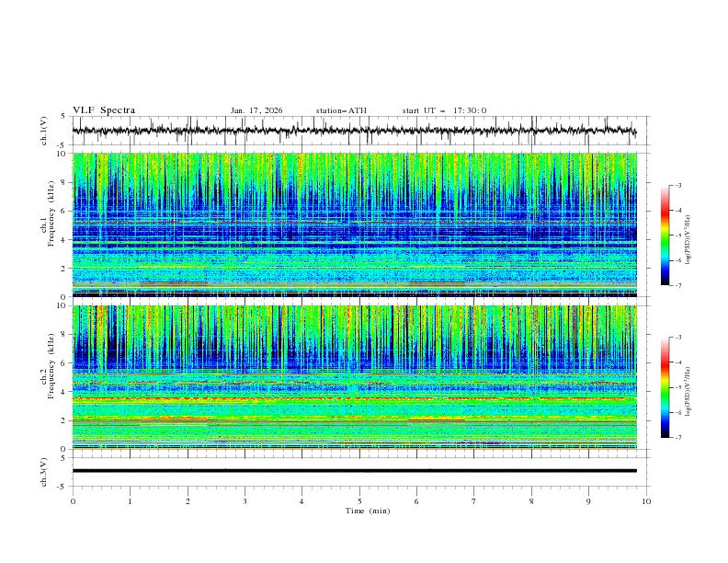The image size is (728, 563).
Task: Click inside the ch.2 spectrogram panel
Action: [354, 377]
